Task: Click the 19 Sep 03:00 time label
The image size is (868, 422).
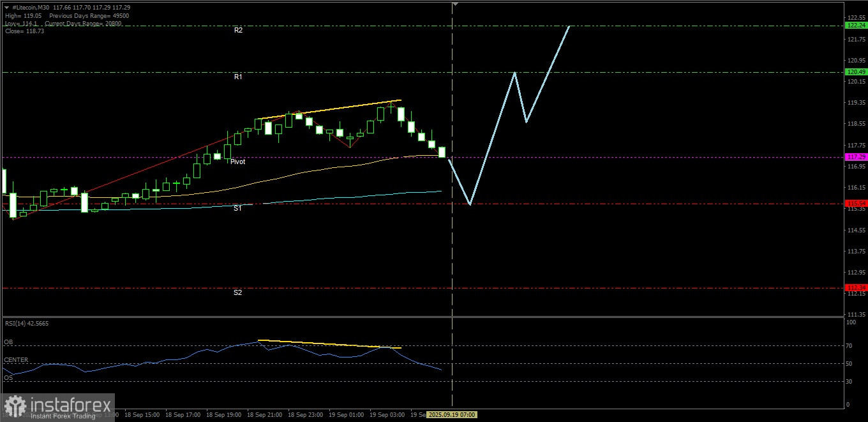Action: click(x=385, y=414)
